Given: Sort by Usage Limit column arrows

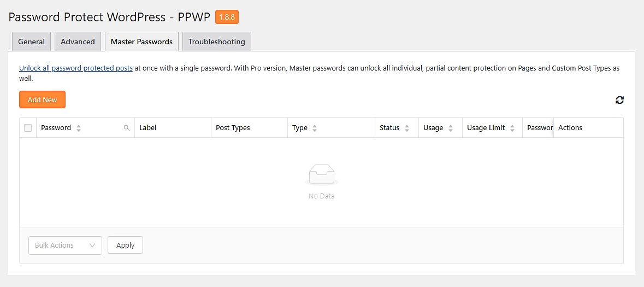Looking at the screenshot, I should (x=512, y=128).
